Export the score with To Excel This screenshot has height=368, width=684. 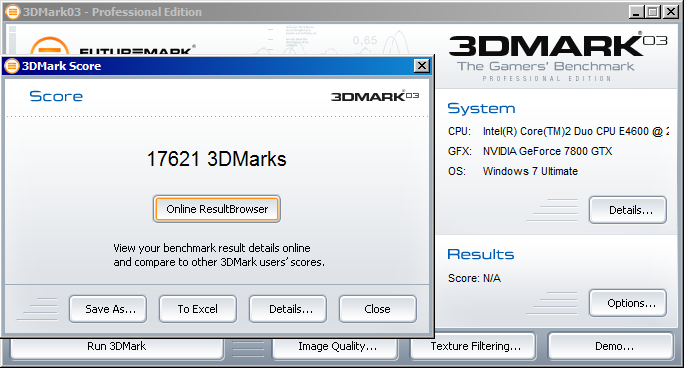[x=198, y=309]
